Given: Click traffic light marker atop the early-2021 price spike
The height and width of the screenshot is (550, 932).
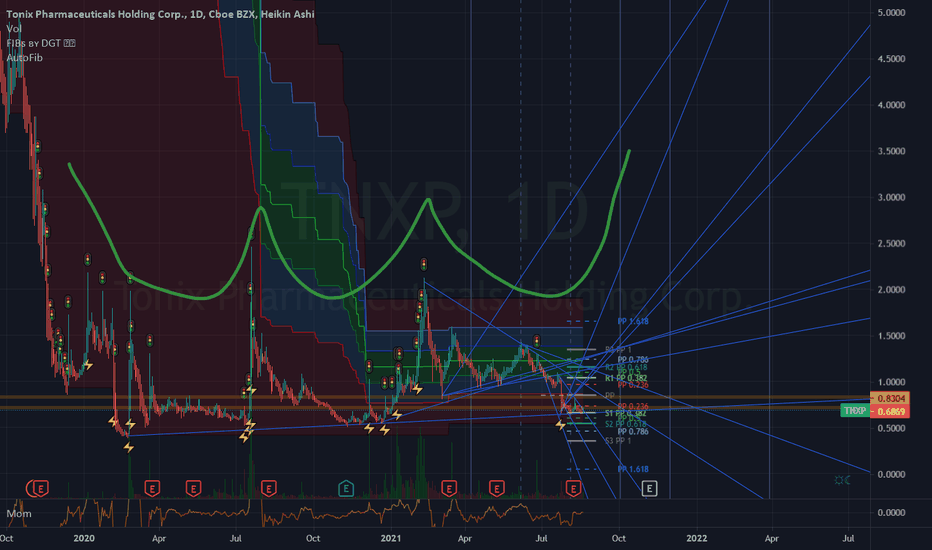Looking at the screenshot, I should (424, 264).
